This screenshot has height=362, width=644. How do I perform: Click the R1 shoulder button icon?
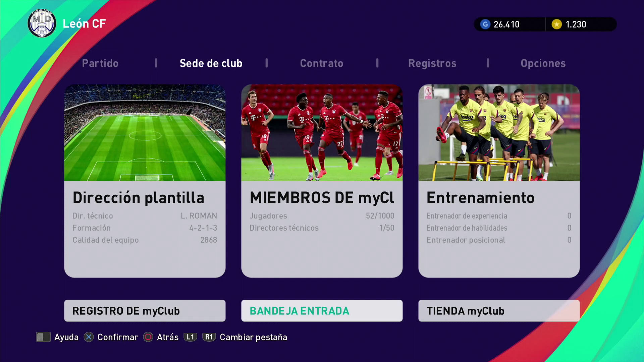[209, 337]
